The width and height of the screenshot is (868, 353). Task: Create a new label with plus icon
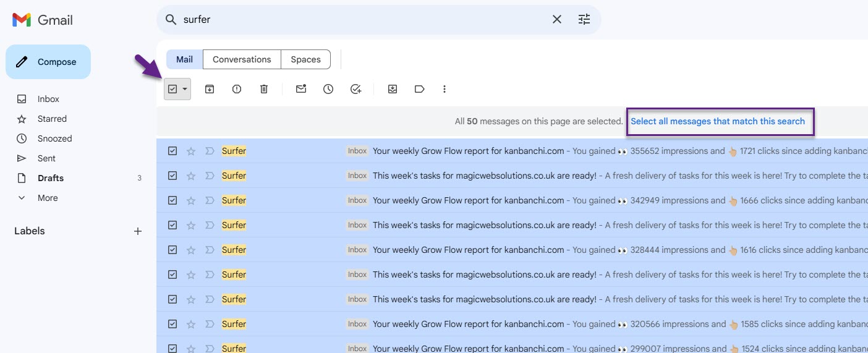[x=138, y=231]
